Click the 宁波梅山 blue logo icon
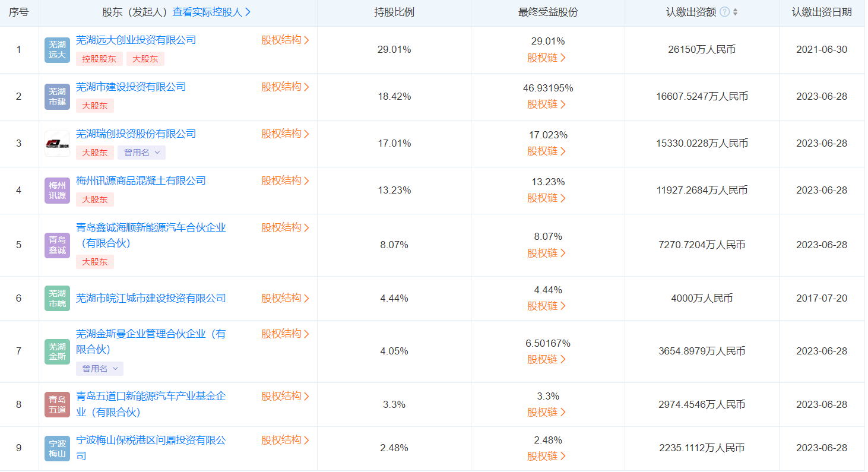The width and height of the screenshot is (868, 472). [57, 448]
